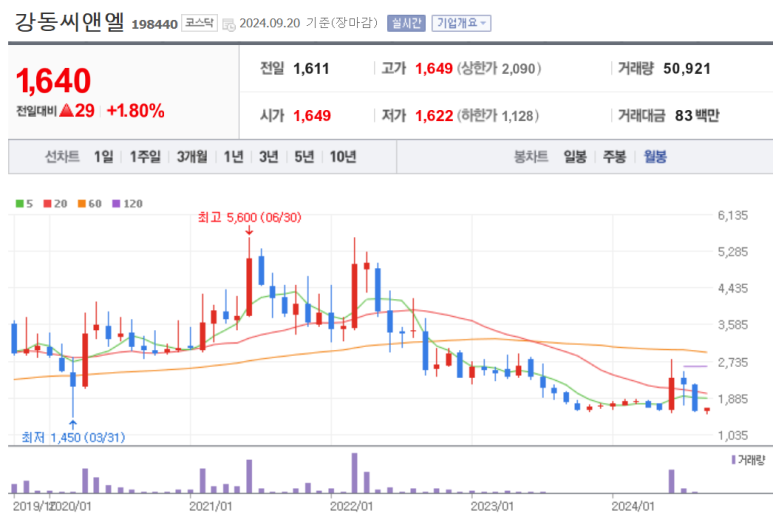Click the 2023/01 x-axis date label
This screenshot has height=522, width=773.
tap(492, 506)
